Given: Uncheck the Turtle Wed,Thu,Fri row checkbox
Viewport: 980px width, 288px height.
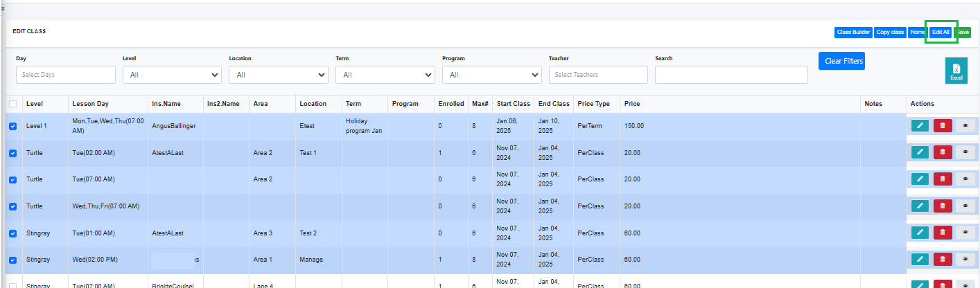Looking at the screenshot, I should [12, 206].
